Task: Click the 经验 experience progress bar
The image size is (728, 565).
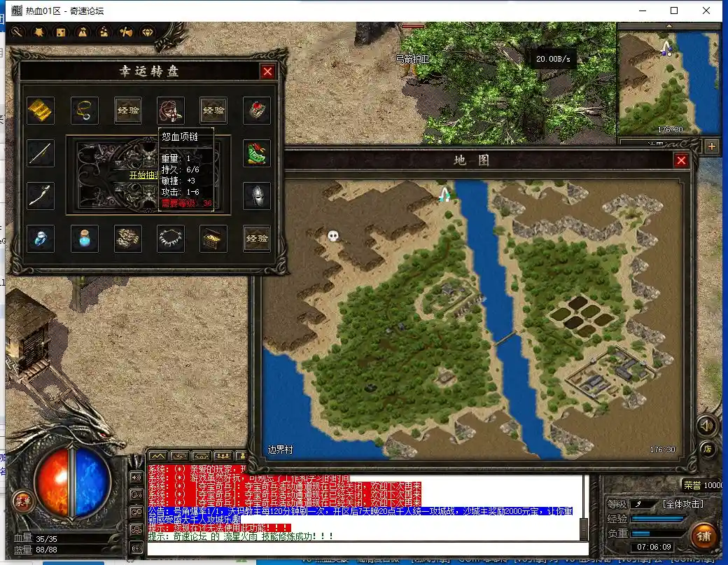Action: pyautogui.click(x=659, y=519)
